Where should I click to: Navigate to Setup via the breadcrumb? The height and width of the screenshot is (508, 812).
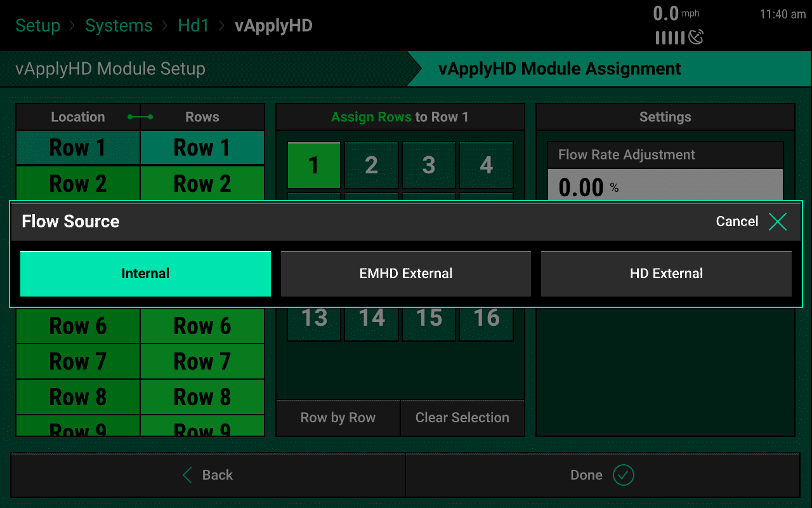click(x=37, y=25)
